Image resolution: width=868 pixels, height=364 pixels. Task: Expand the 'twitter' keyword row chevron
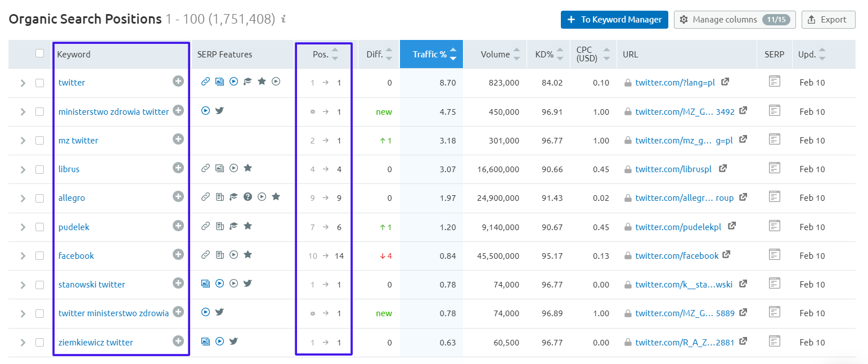tap(23, 83)
